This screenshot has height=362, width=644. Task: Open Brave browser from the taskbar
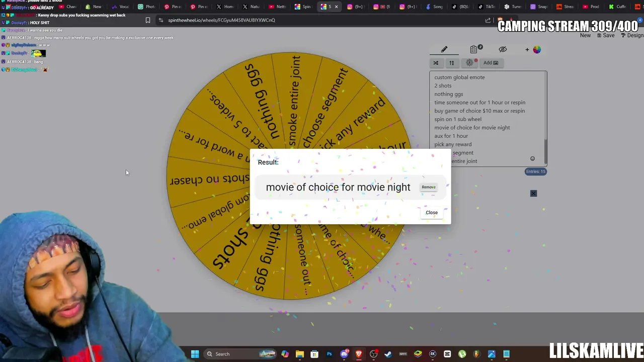[x=359, y=354]
